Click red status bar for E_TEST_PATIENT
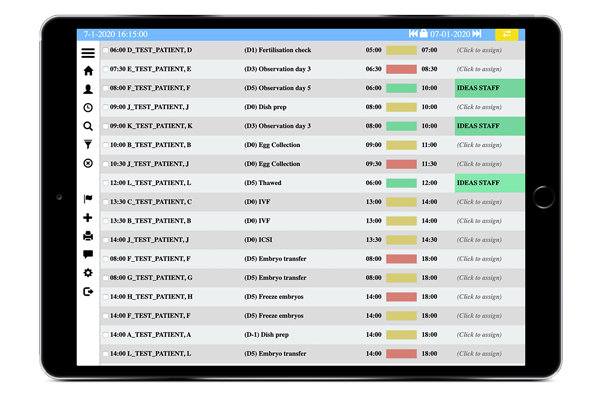600x400 pixels. [x=401, y=69]
